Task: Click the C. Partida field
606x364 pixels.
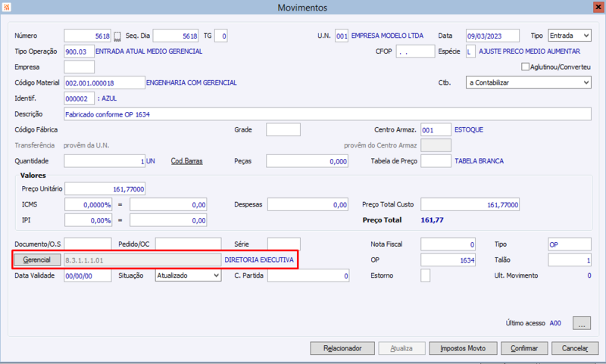Action: pos(308,275)
